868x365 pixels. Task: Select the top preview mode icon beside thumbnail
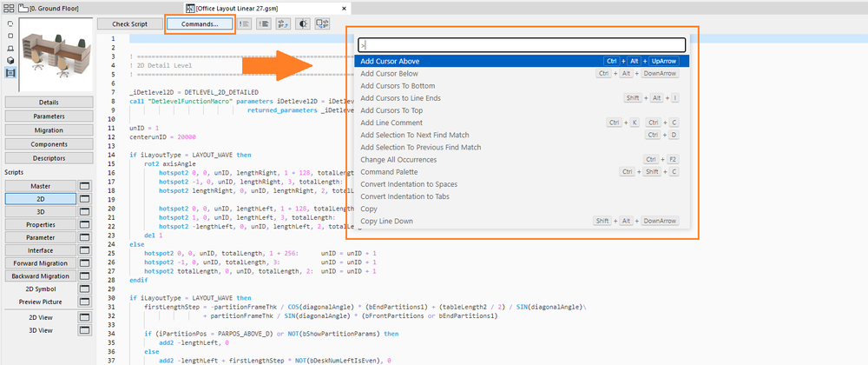10,23
